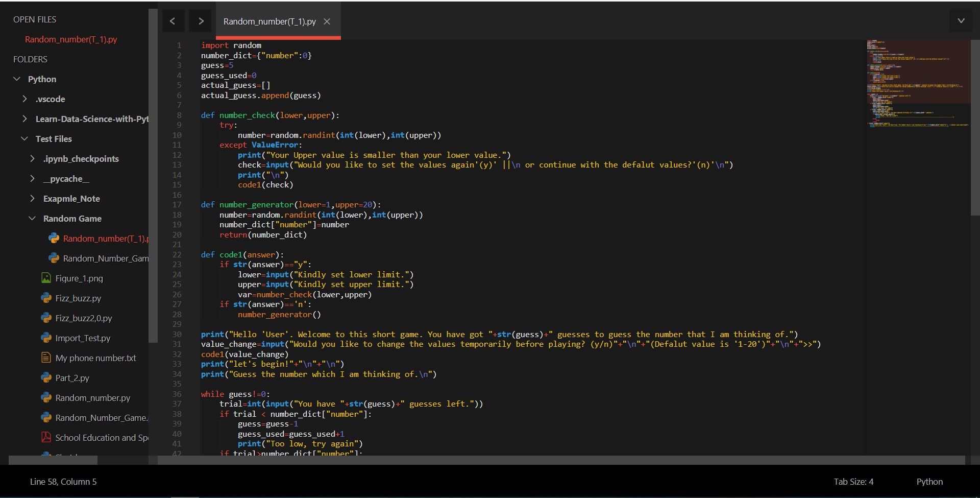Select the Exapmle_Note folder name
Viewport: 980px width, 498px height.
[71, 199]
